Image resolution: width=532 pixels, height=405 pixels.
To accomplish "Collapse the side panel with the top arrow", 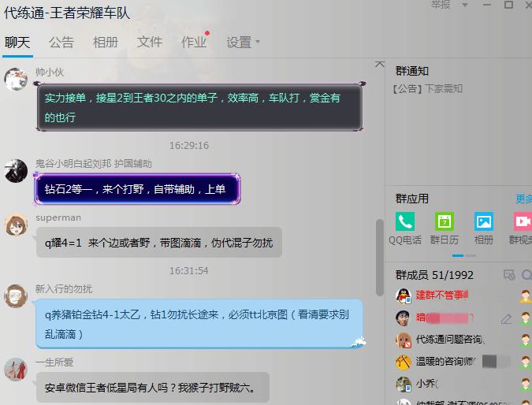I will point(380,64).
